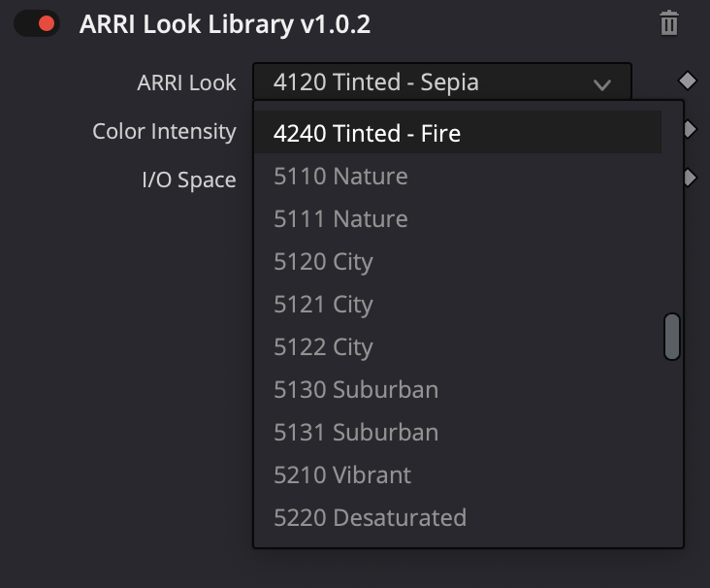This screenshot has height=588, width=710.
Task: Click the keyframe diamond next to ARRI Look
Action: coord(688,82)
